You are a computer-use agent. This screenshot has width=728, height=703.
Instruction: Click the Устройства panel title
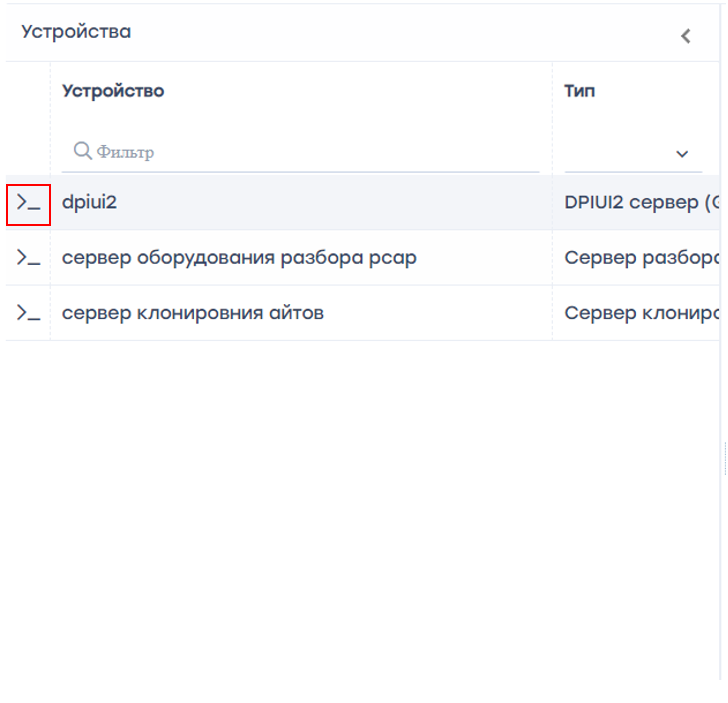coord(76,32)
